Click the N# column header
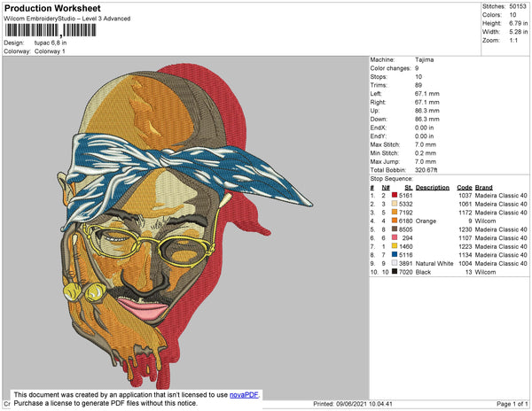This screenshot has width=532, height=411. pyautogui.click(x=386, y=188)
